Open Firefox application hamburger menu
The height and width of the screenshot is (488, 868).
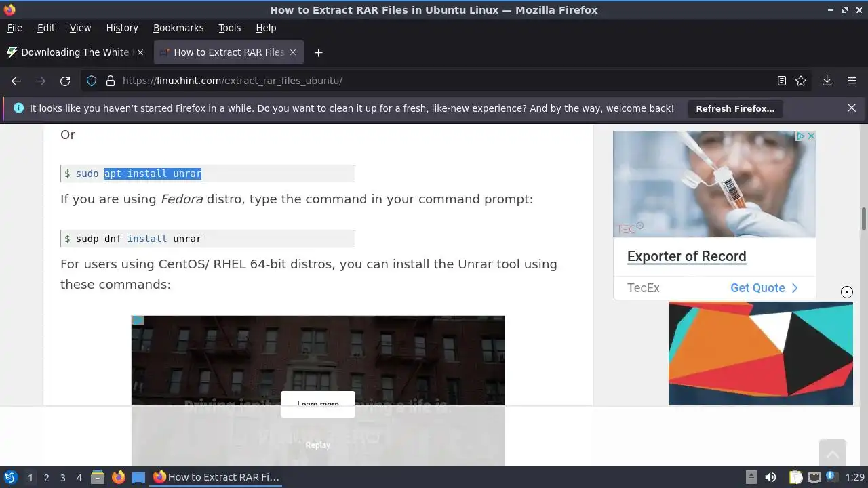coord(852,81)
